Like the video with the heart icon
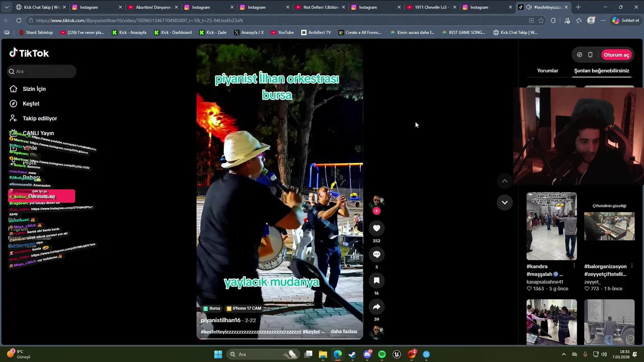This screenshot has width=644, height=362. [376, 228]
